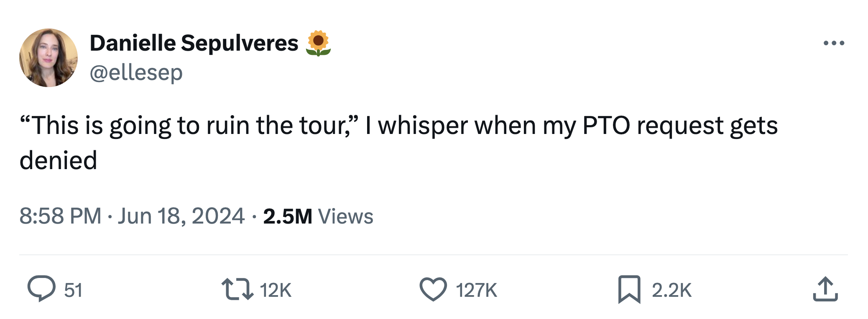Retweet the post using the repost icon
Screen dimensions: 868x319
point(237,289)
